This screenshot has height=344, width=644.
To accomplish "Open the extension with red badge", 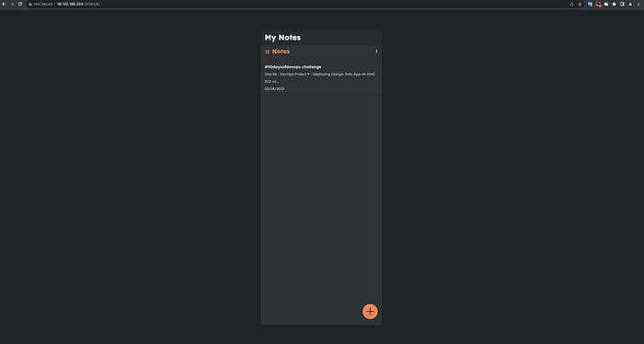I will pos(598,4).
